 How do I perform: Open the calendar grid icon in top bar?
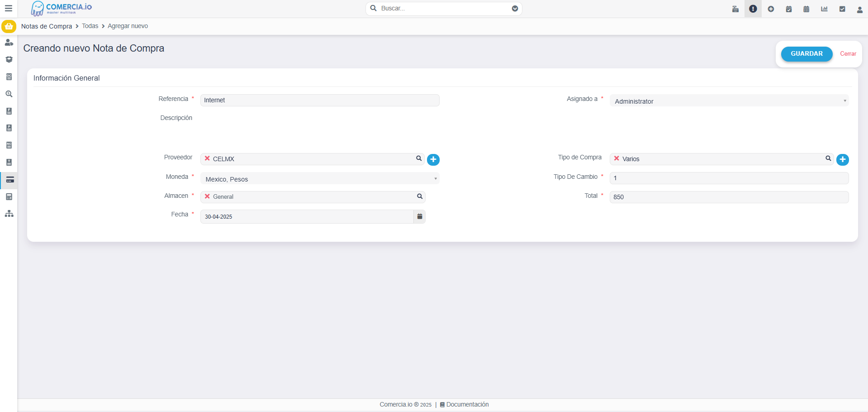(x=806, y=9)
